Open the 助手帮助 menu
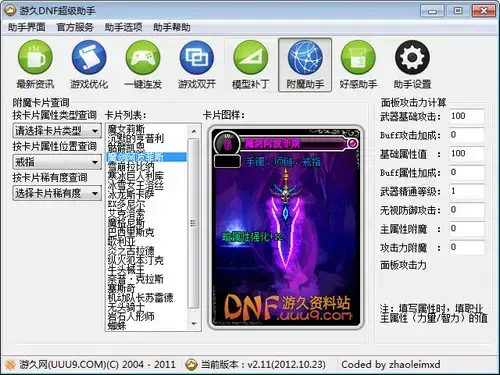The image size is (500, 375). 172,27
